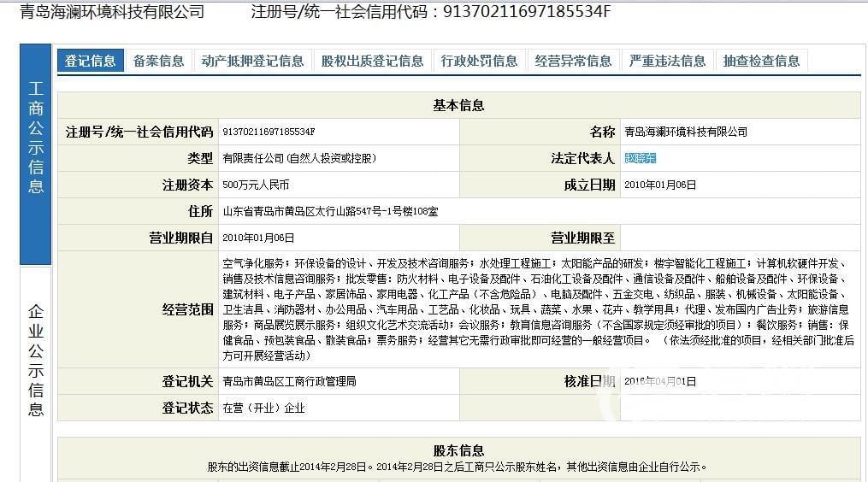
Task: Click 营业期限自 date value
Action: click(258, 238)
